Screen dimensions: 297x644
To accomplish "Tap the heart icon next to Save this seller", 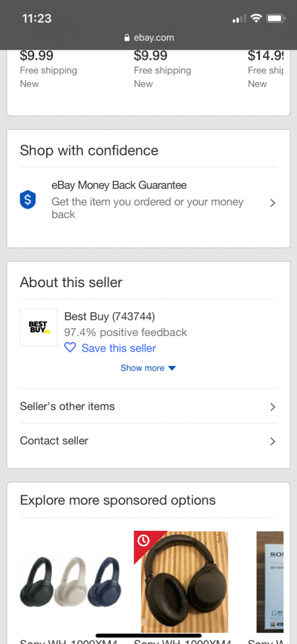I will coord(70,348).
